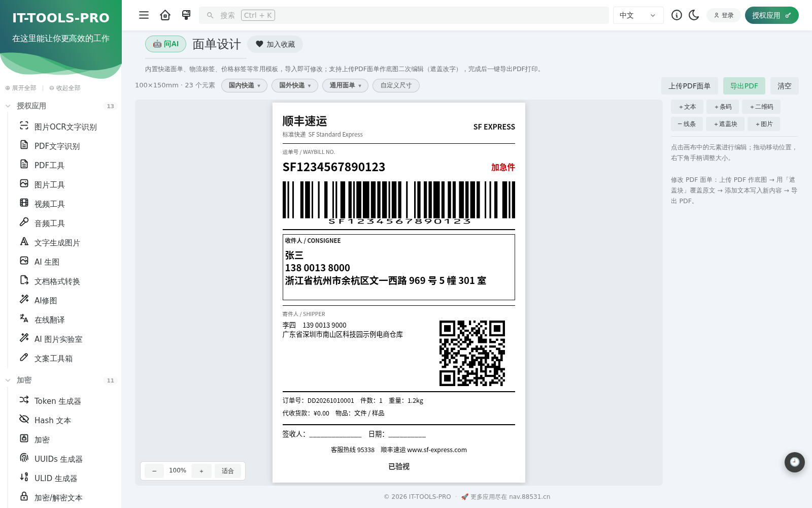
Task: Open 国内快递 template dropdown
Action: [x=244, y=85]
